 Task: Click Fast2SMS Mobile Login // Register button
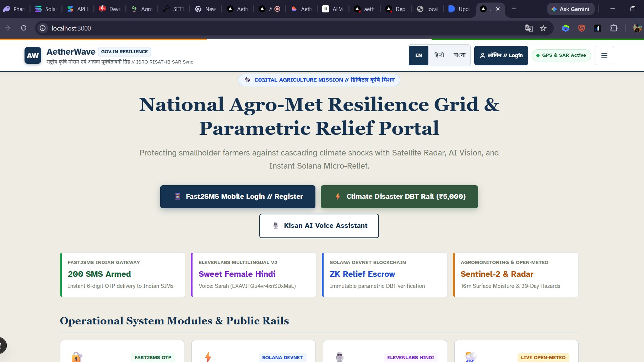pyautogui.click(x=238, y=197)
